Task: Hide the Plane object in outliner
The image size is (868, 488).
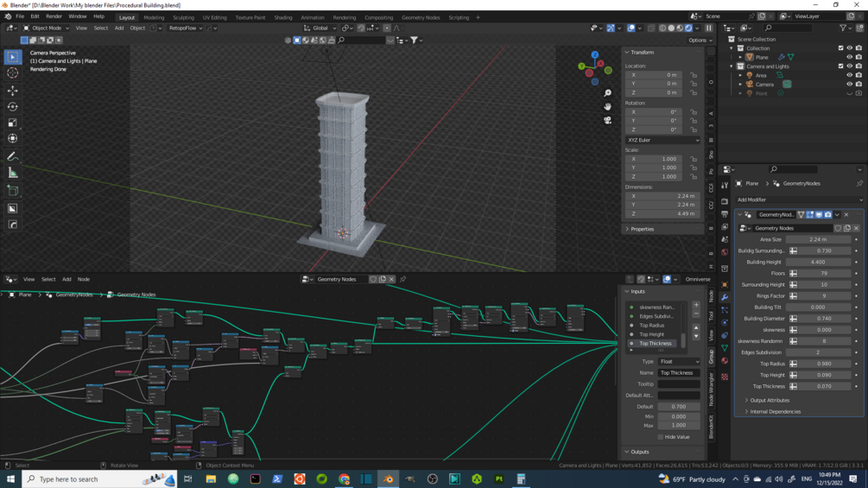Action: [x=849, y=57]
